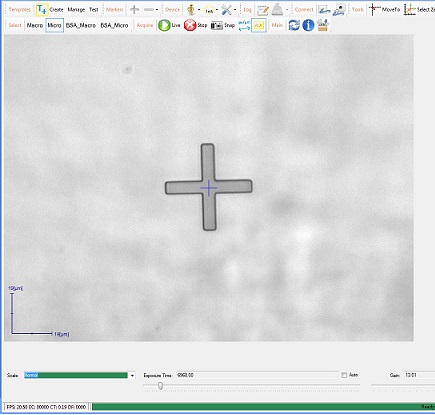Click the Exposure Time input field
Image resolution: width=435 pixels, height=415 pixels.
[257, 375]
